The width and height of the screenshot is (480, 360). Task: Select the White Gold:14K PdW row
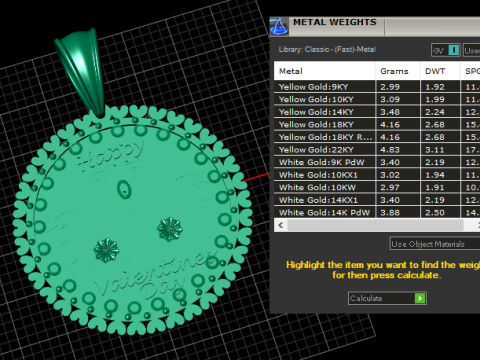tap(377, 212)
